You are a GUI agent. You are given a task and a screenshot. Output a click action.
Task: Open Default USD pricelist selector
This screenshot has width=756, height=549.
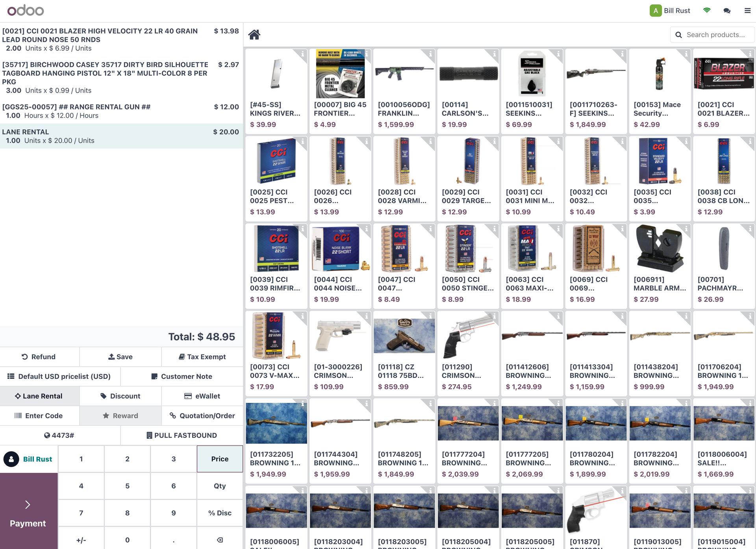pyautogui.click(x=60, y=377)
